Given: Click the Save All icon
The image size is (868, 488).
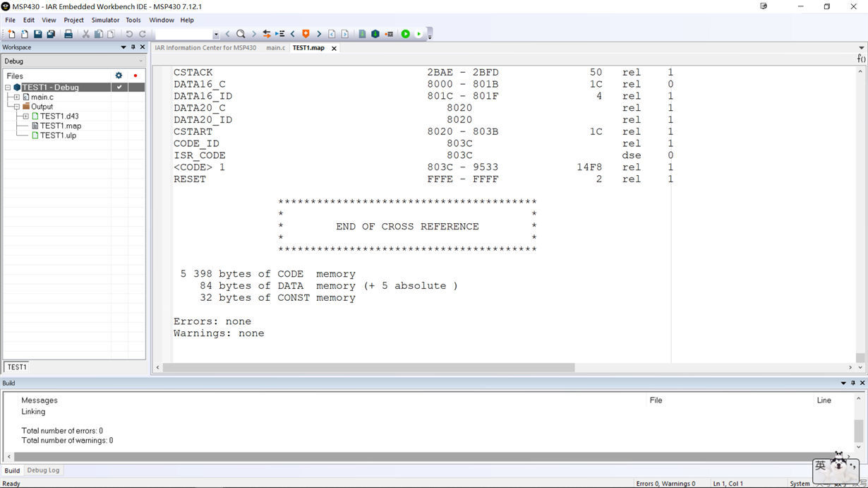Looking at the screenshot, I should pos(51,34).
